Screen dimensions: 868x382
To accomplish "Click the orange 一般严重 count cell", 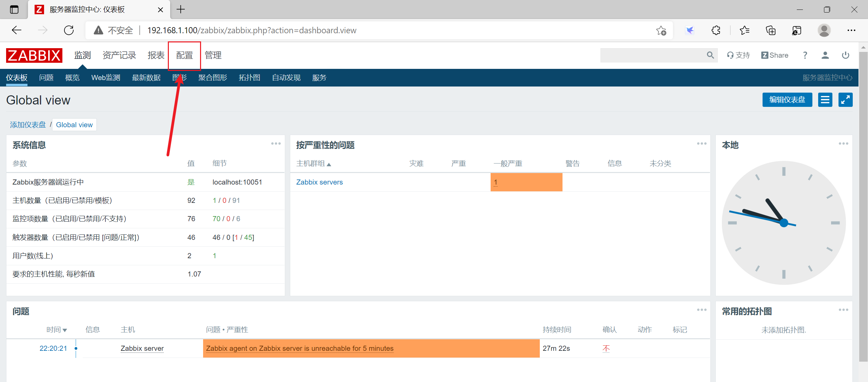I will (x=526, y=182).
